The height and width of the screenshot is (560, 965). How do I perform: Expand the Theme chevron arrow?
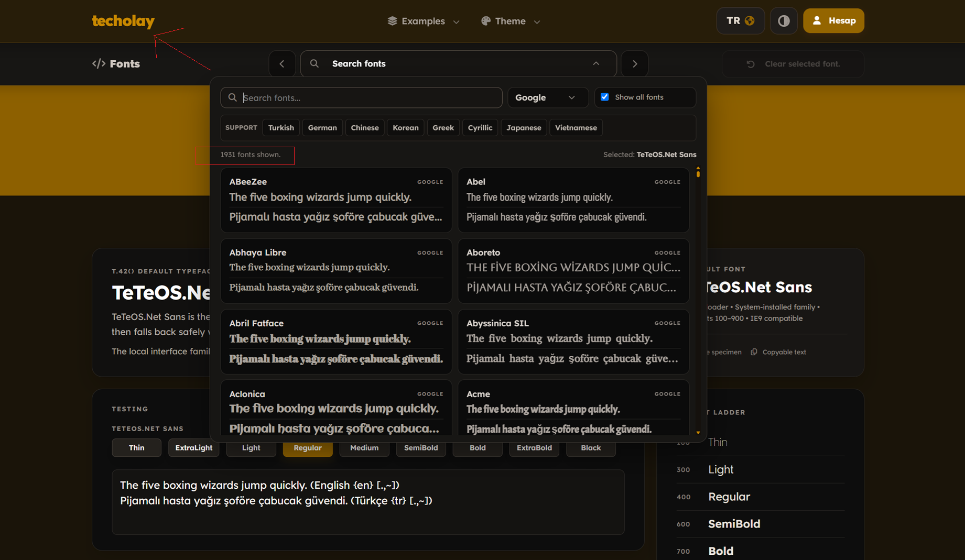tap(537, 21)
